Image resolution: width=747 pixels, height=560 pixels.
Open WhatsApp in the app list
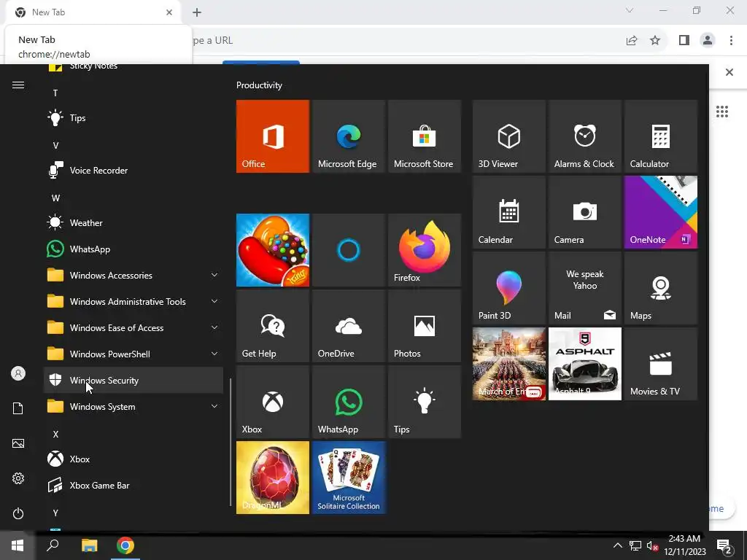click(133, 249)
